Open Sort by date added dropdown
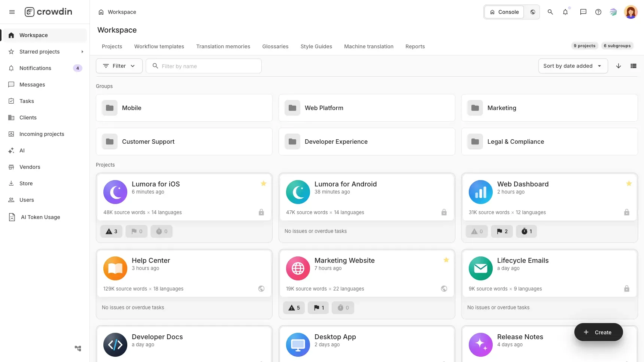The image size is (644, 362). tap(573, 66)
